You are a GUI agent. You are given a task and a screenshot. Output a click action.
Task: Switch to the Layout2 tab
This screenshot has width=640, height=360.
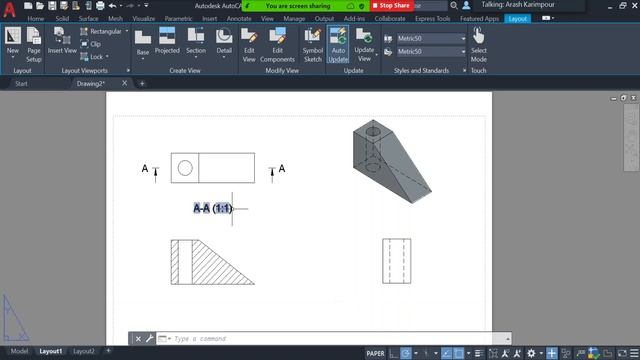coord(84,351)
